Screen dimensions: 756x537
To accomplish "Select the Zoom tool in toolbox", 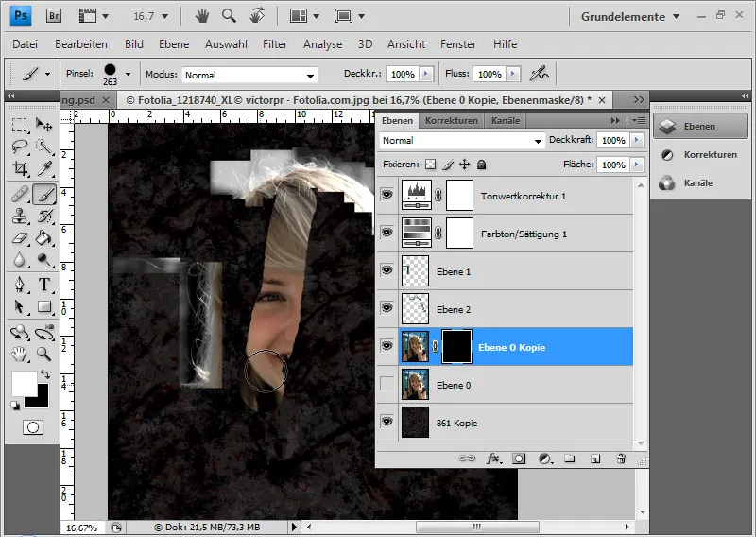I will pyautogui.click(x=44, y=355).
